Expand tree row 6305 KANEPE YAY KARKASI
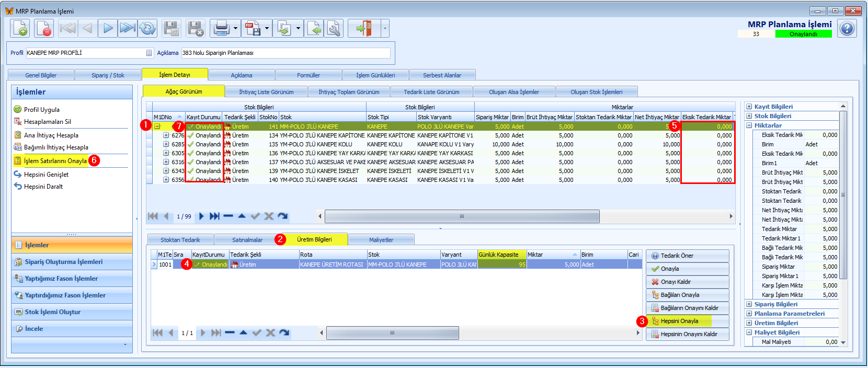Image resolution: width=868 pixels, height=368 pixels. (x=166, y=153)
